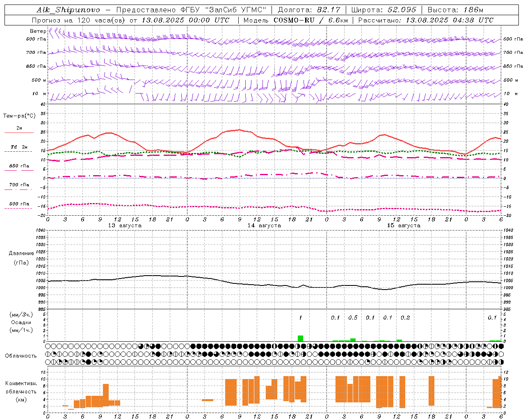Viewport: 525px width, 420px height.
Task: Click the Рассчитано: 13.08.2025 04:38 UTC timestamp
Action: 426,20
